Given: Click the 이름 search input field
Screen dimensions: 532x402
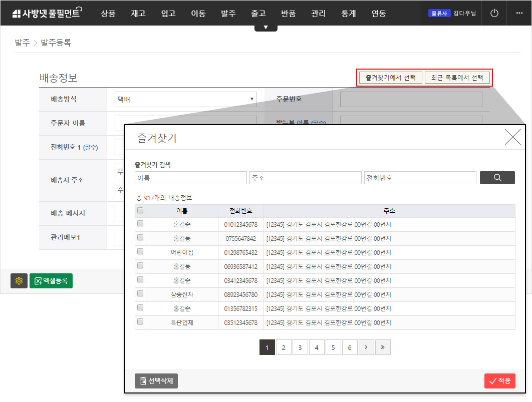Looking at the screenshot, I should (x=191, y=178).
